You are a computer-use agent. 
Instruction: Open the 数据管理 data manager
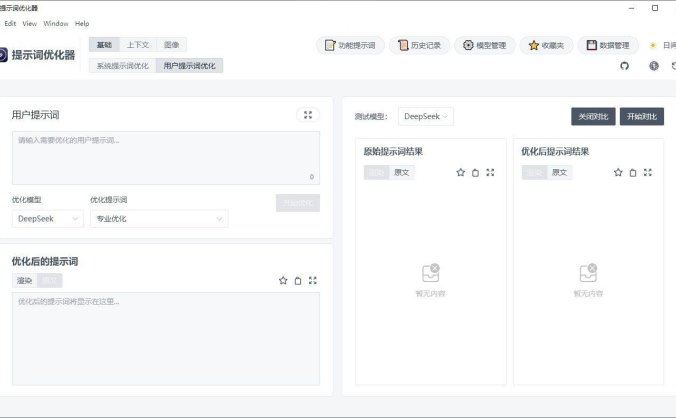608,45
